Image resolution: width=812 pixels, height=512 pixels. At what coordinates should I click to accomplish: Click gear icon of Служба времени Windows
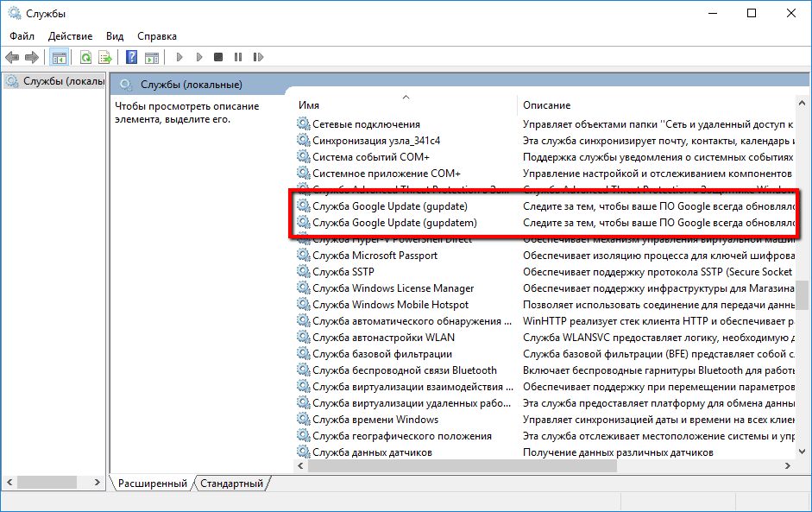point(303,420)
